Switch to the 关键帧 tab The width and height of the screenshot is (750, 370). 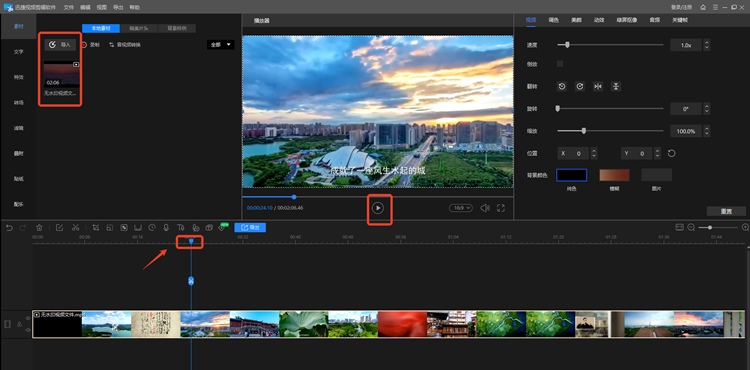[x=680, y=20]
